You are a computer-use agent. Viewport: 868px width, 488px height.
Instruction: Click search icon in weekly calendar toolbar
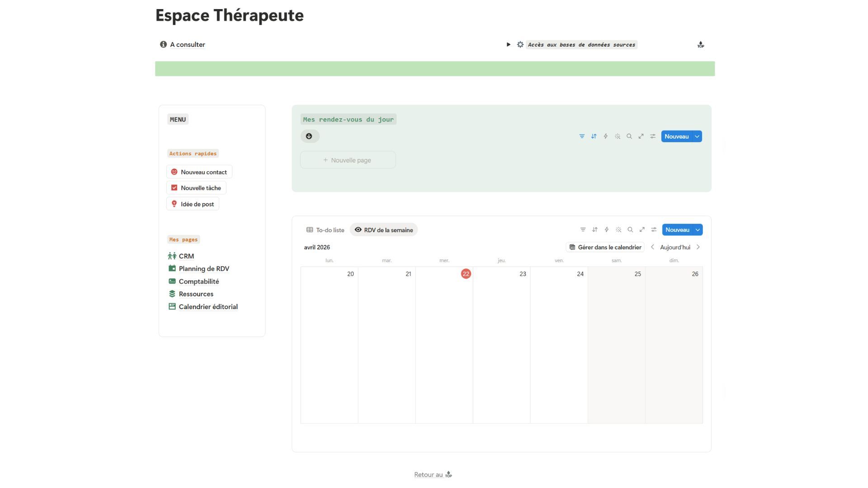pyautogui.click(x=630, y=230)
